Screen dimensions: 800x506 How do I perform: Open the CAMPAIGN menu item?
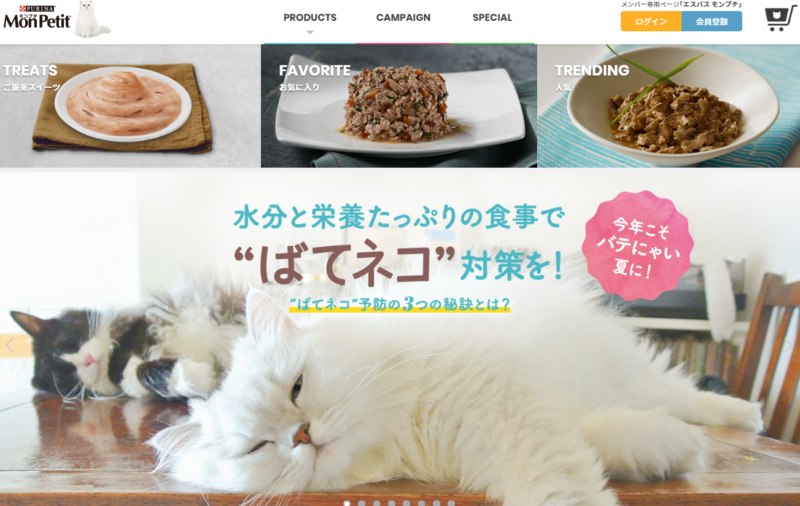pyautogui.click(x=403, y=17)
